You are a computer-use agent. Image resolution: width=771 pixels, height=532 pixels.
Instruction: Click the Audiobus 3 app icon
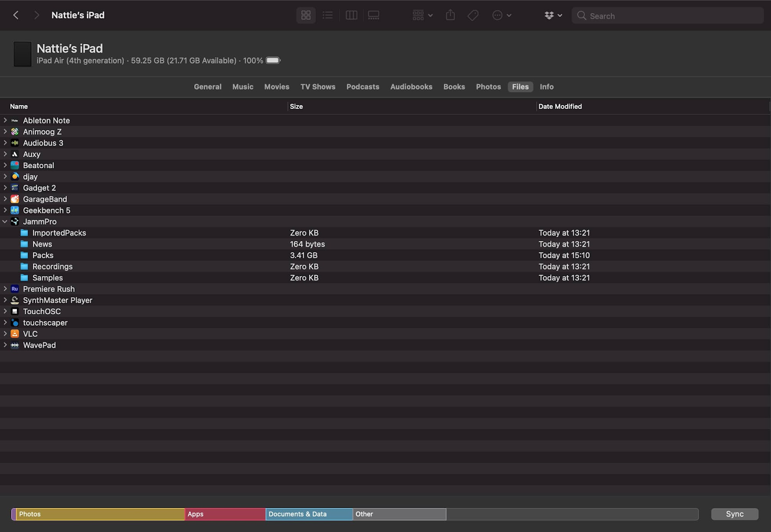pyautogui.click(x=15, y=143)
